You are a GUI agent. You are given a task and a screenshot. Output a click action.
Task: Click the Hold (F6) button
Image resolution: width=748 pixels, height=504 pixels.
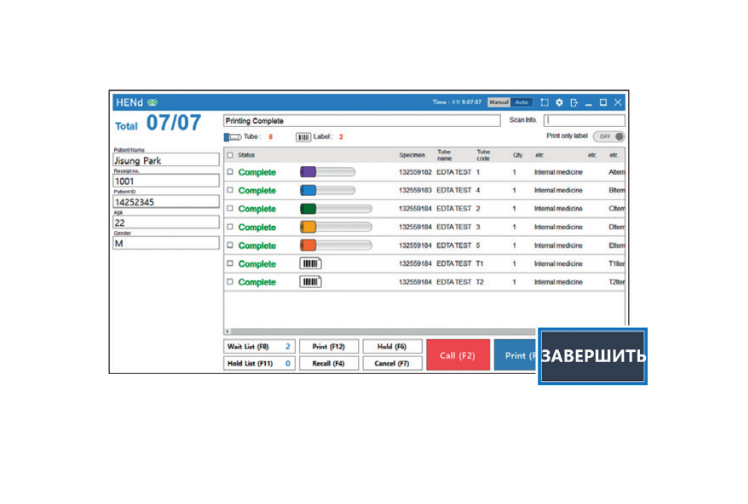(392, 347)
